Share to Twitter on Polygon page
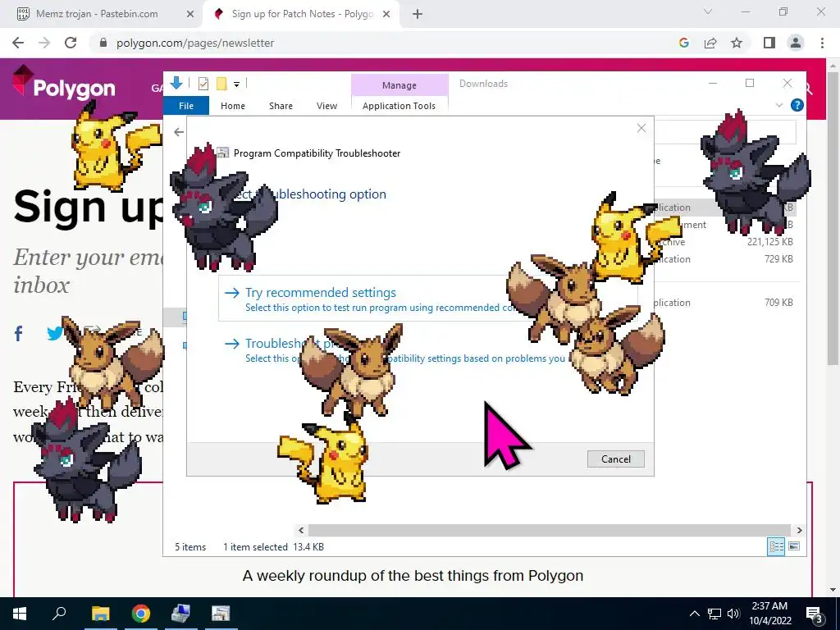840x630 pixels. pos(55,334)
